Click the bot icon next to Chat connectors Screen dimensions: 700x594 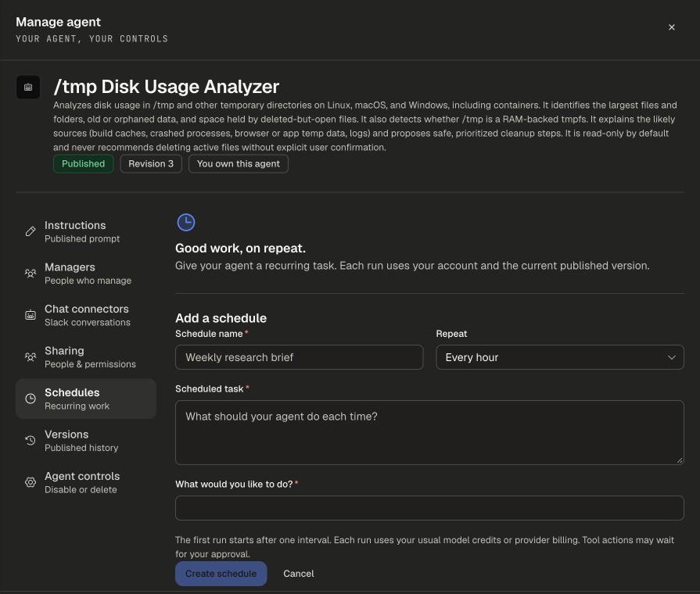tap(31, 315)
